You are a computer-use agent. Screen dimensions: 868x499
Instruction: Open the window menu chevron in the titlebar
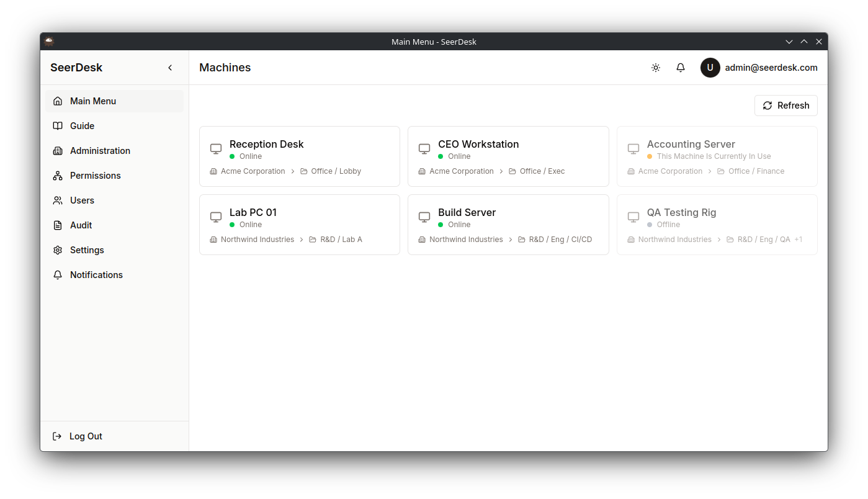click(789, 42)
